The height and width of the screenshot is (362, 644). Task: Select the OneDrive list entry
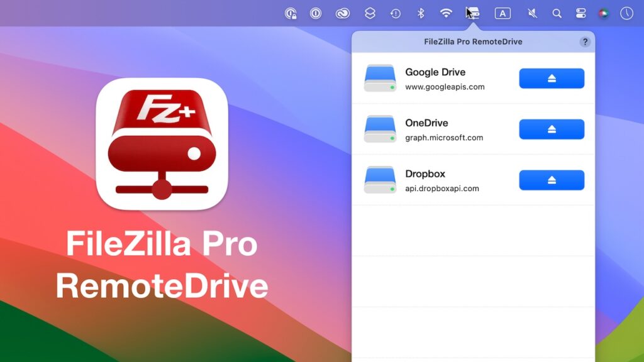(440, 129)
